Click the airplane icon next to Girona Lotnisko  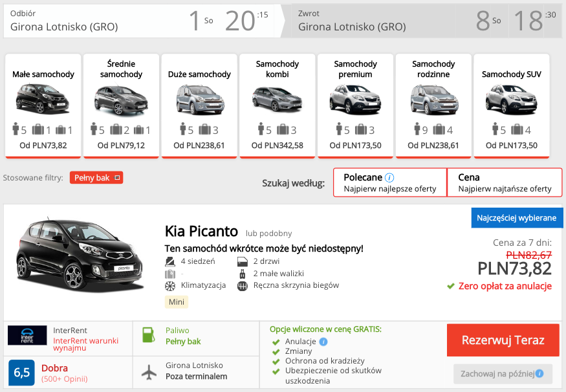tap(149, 371)
